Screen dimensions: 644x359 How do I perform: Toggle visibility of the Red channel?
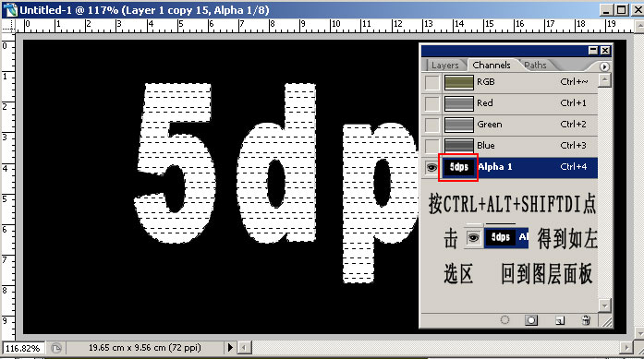(431, 103)
